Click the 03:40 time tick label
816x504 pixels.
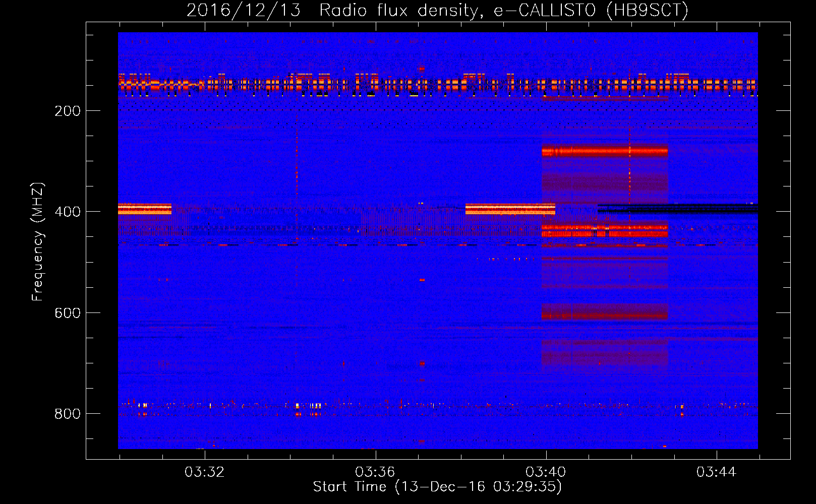coord(546,472)
